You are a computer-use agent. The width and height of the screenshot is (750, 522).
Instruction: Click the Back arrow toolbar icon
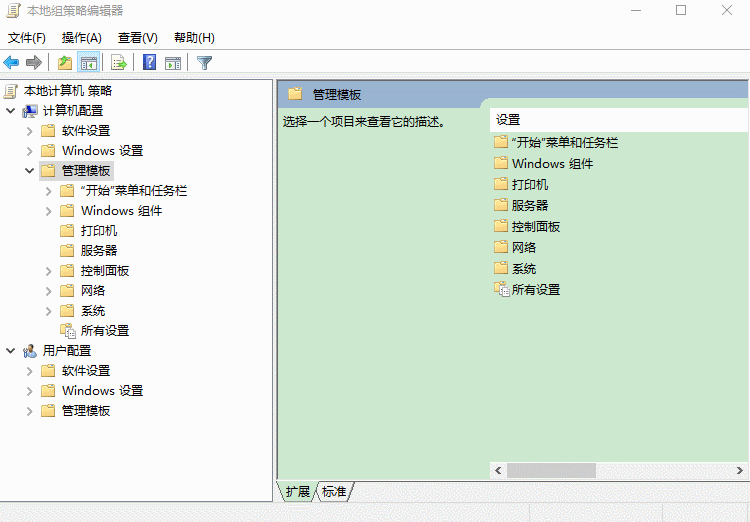(11, 62)
